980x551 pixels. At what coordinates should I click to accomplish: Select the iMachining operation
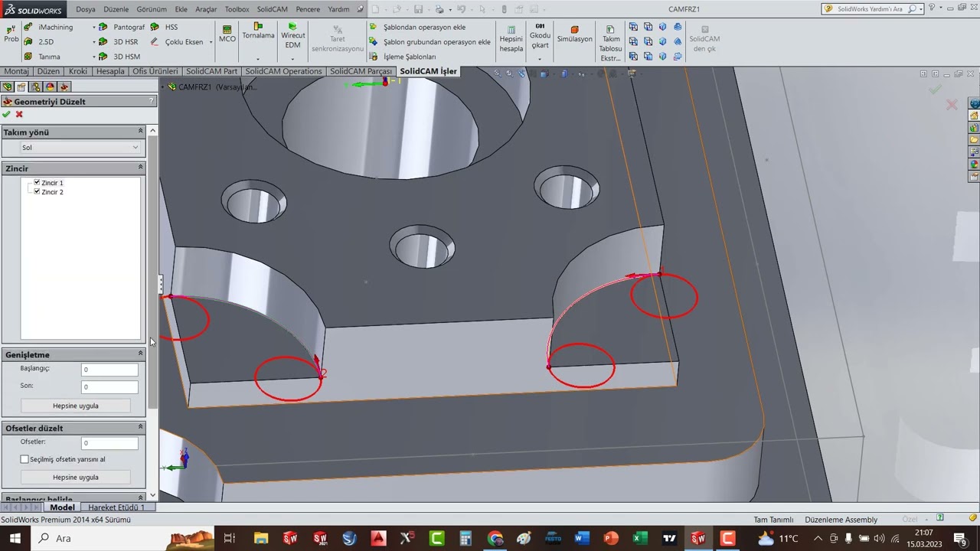(x=48, y=27)
